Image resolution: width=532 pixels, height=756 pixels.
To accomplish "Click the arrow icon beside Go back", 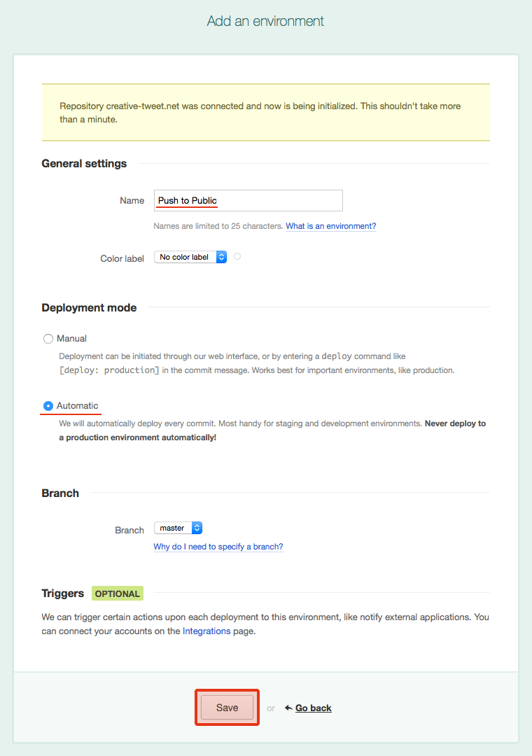I will (x=288, y=708).
